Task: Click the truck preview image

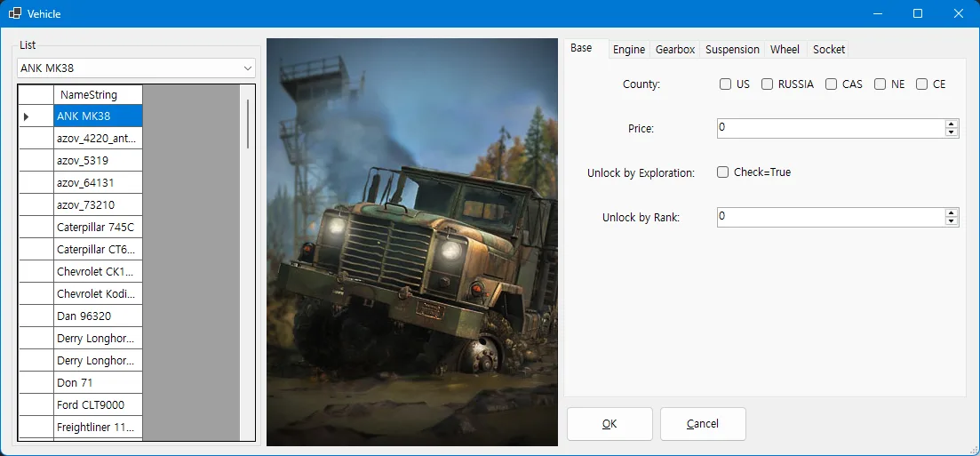Action: click(412, 242)
